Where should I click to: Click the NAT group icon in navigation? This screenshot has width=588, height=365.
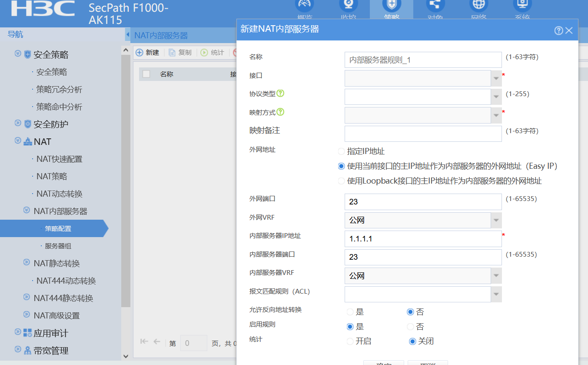pos(28,141)
